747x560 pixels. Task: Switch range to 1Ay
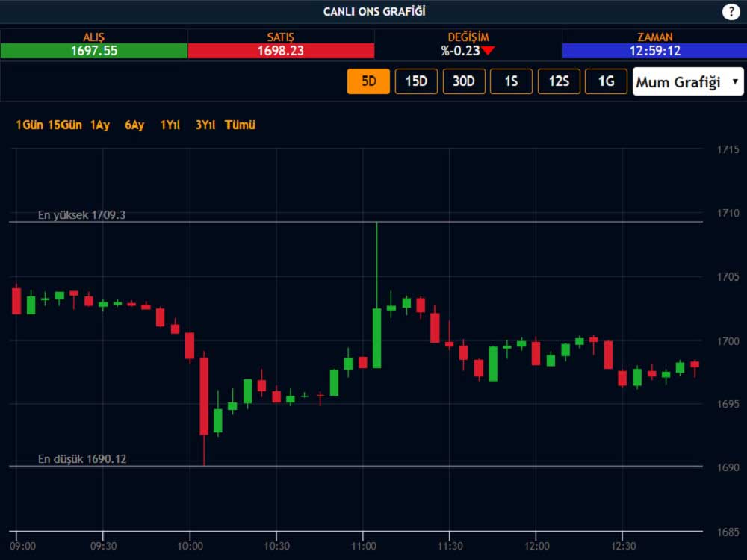point(100,125)
